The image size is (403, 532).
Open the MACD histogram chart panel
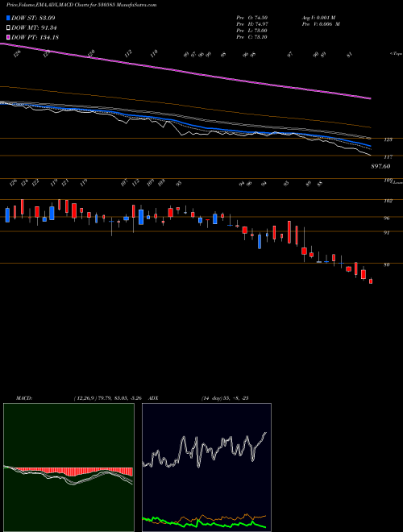tap(69, 468)
